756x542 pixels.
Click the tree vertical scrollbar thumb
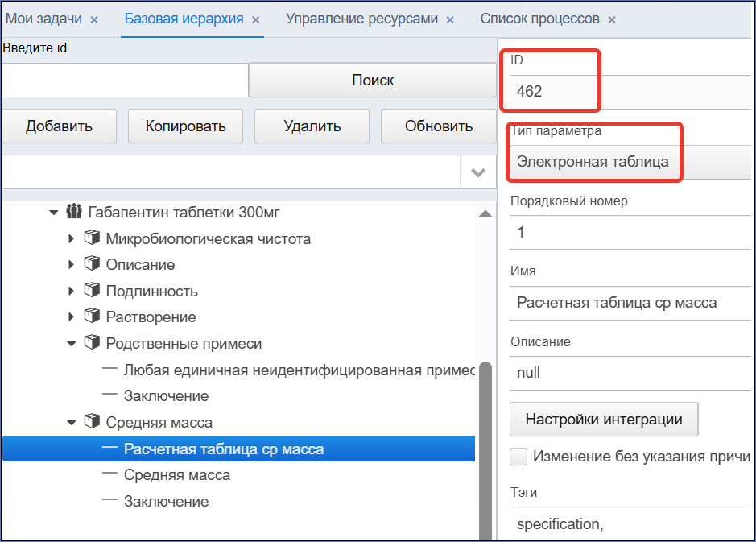coord(485,451)
